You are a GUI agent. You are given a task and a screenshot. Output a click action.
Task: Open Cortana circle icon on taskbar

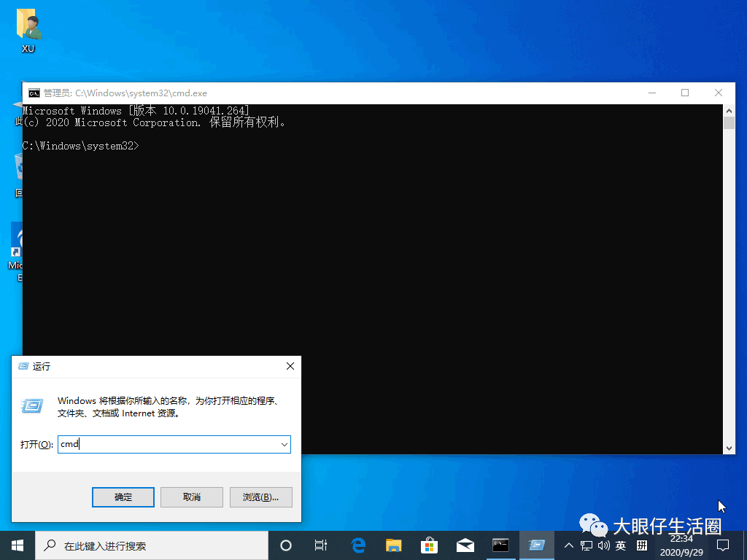[286, 545]
